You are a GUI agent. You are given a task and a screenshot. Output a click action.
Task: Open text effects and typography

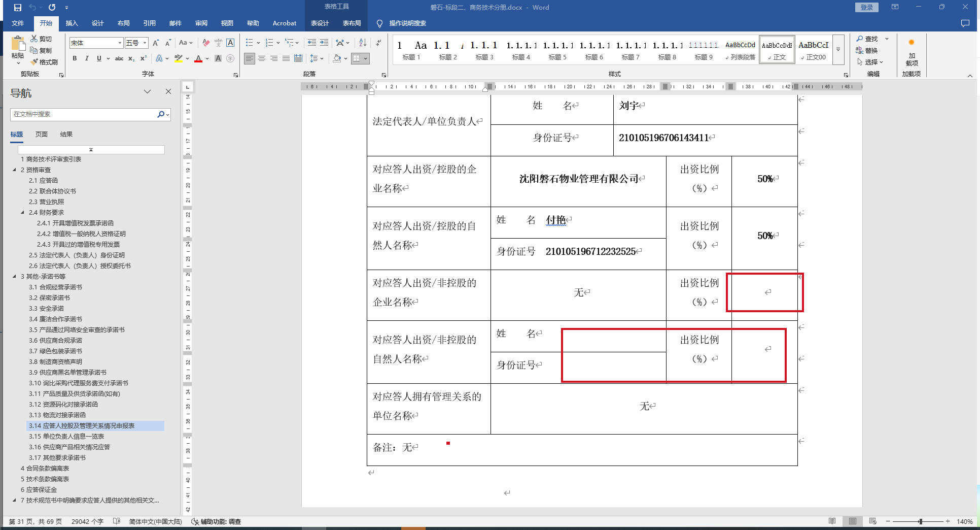pyautogui.click(x=159, y=58)
